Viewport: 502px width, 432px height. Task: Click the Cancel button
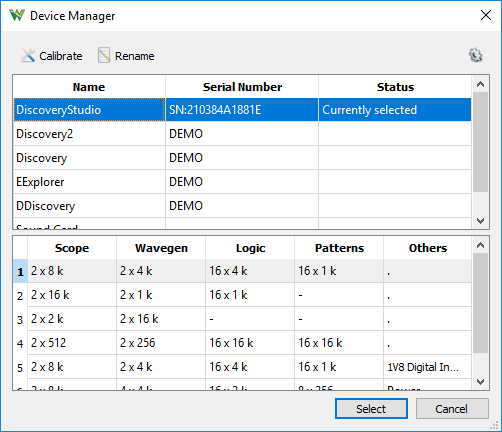[452, 409]
